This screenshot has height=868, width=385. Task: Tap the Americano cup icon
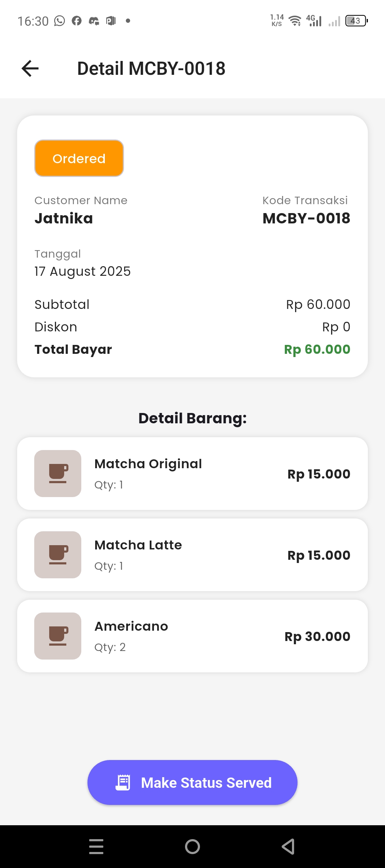(58, 636)
